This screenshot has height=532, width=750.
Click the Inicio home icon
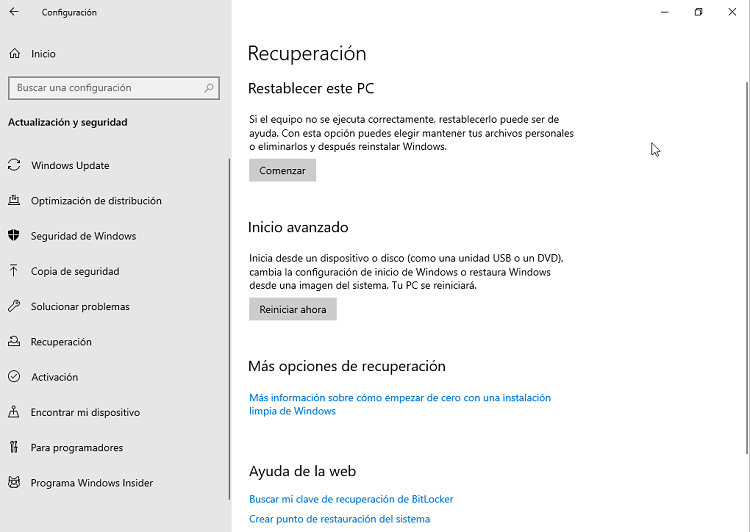coord(14,54)
